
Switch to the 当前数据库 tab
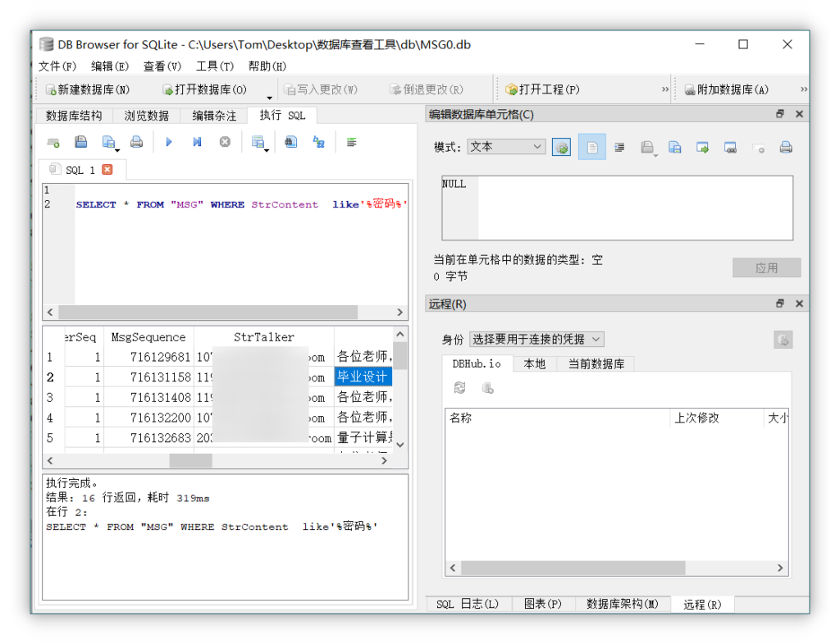596,363
